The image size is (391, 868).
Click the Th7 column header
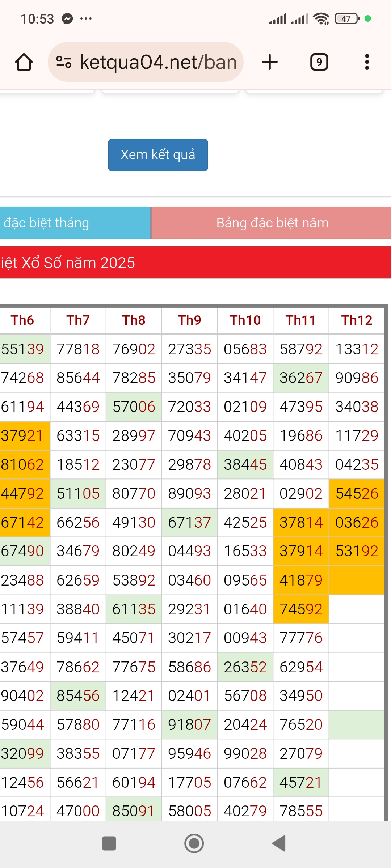pos(78,320)
